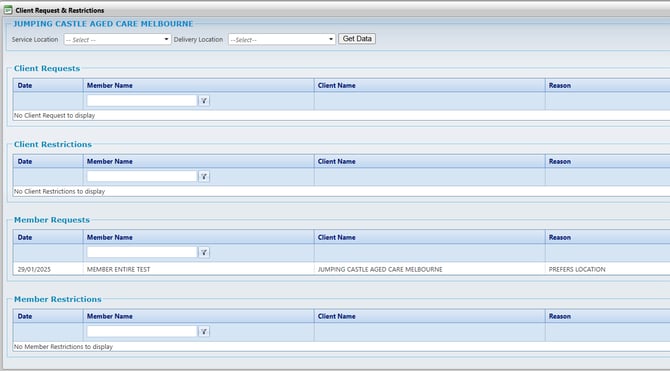Image resolution: width=670 pixels, height=371 pixels.
Task: Click the Client Restrictions section title
Action: click(53, 144)
